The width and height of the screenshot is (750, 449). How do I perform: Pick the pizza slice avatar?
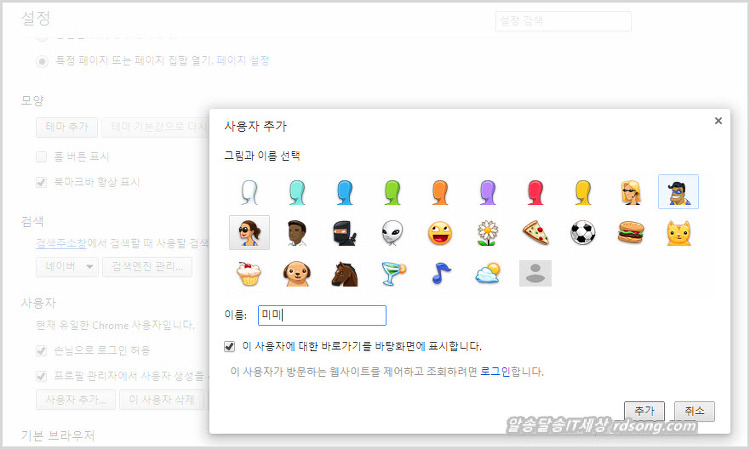point(535,233)
